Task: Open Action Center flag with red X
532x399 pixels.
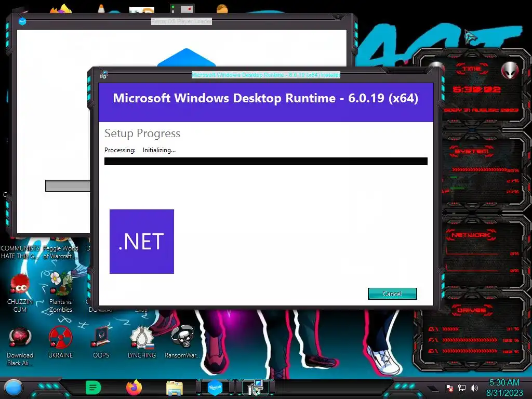Action: [x=449, y=388]
